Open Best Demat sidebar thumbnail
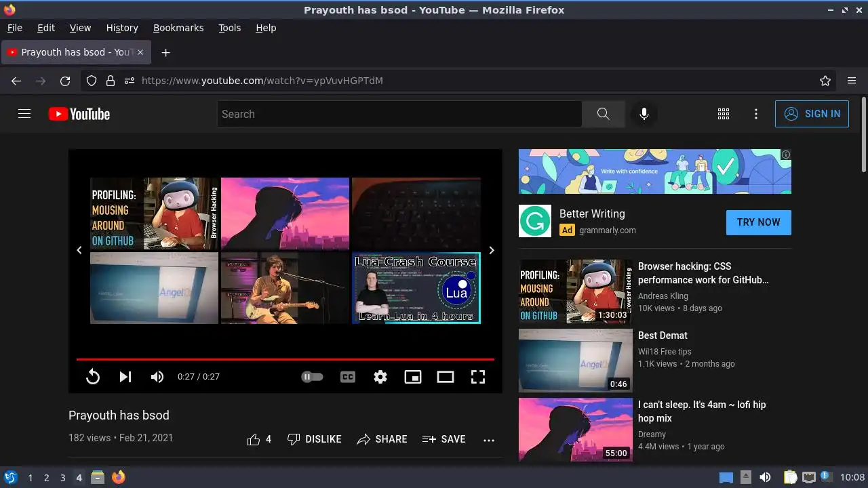The width and height of the screenshot is (868, 488). click(576, 361)
